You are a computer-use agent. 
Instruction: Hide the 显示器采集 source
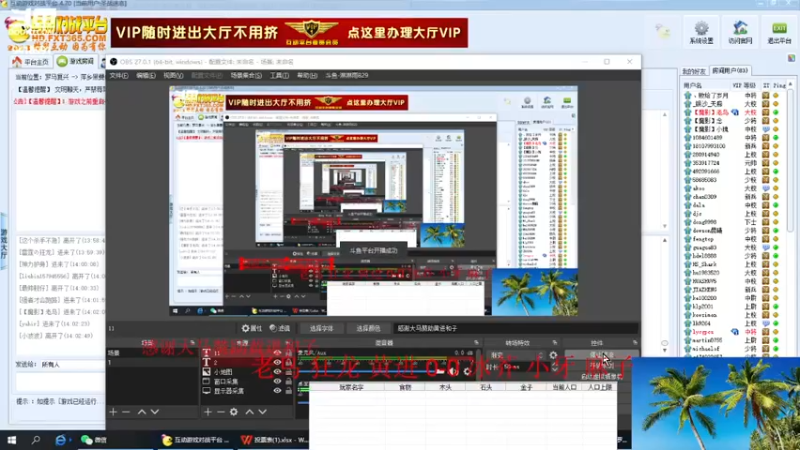click(277, 390)
